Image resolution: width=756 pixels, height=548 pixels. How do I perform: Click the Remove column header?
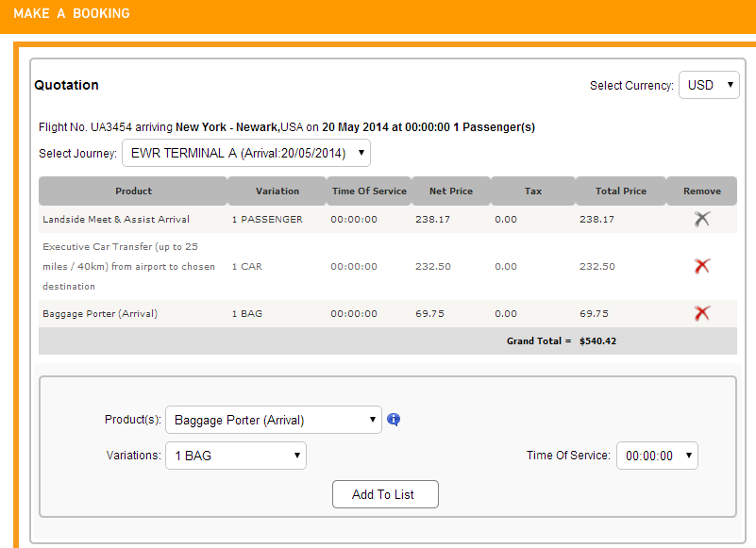pyautogui.click(x=702, y=191)
